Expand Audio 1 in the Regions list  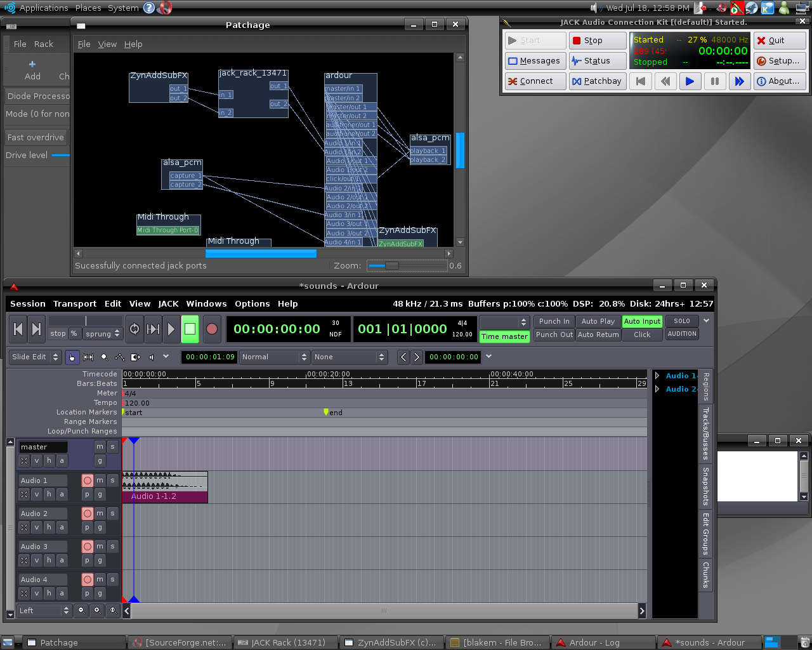657,376
